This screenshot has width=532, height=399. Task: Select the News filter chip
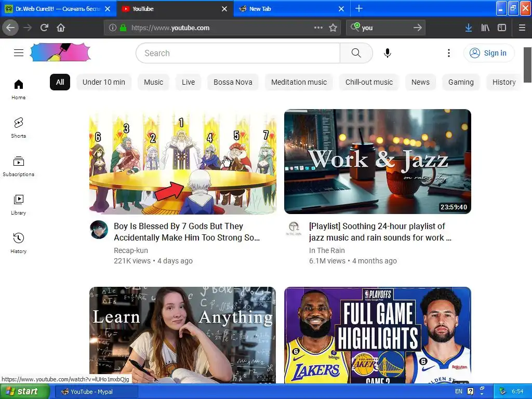[x=420, y=82]
